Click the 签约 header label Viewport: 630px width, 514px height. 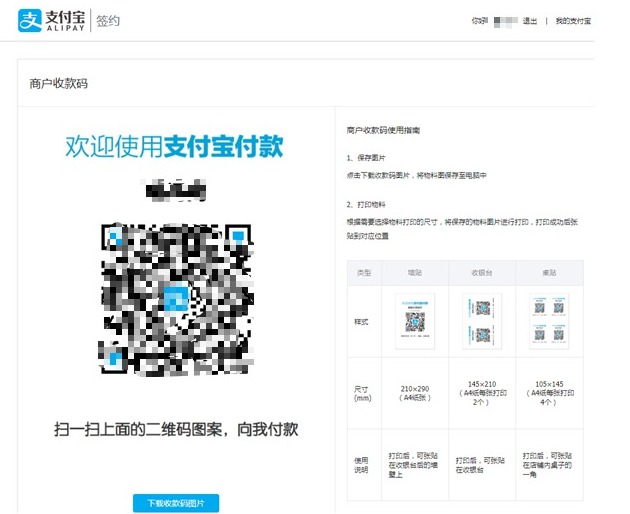click(x=108, y=20)
